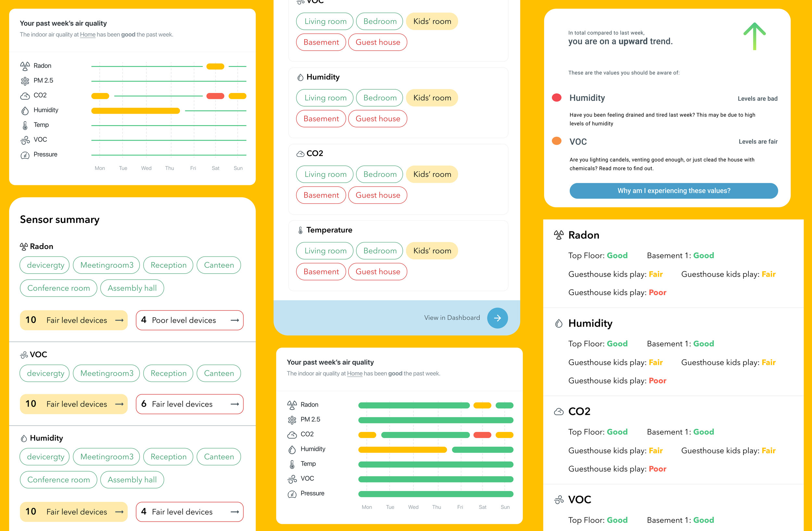Image resolution: width=812 pixels, height=531 pixels.
Task: Click Humidity drop icon in middle room card
Action: [300, 77]
